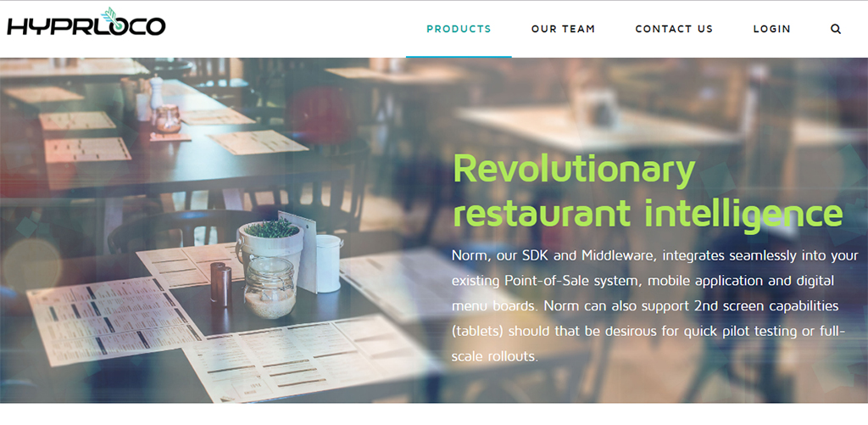This screenshot has height=425, width=868.
Task: Click the "(tablets)" text in hero paragraph
Action: point(477,332)
